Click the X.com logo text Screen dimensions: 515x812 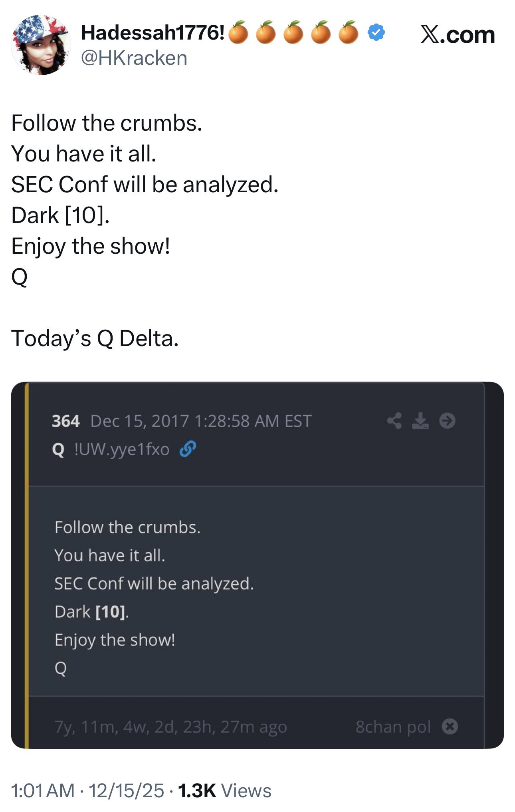[458, 35]
